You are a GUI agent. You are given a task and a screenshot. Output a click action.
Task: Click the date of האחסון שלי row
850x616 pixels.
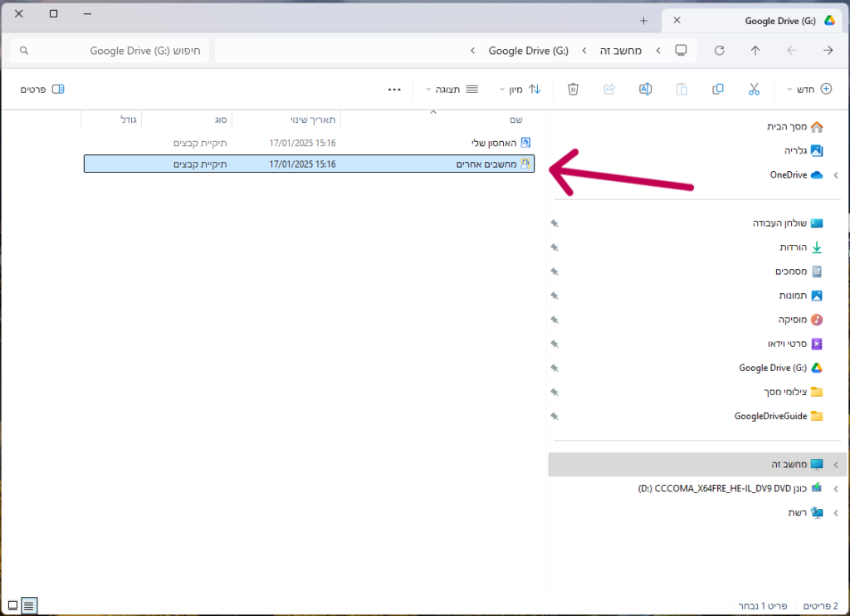click(x=302, y=143)
